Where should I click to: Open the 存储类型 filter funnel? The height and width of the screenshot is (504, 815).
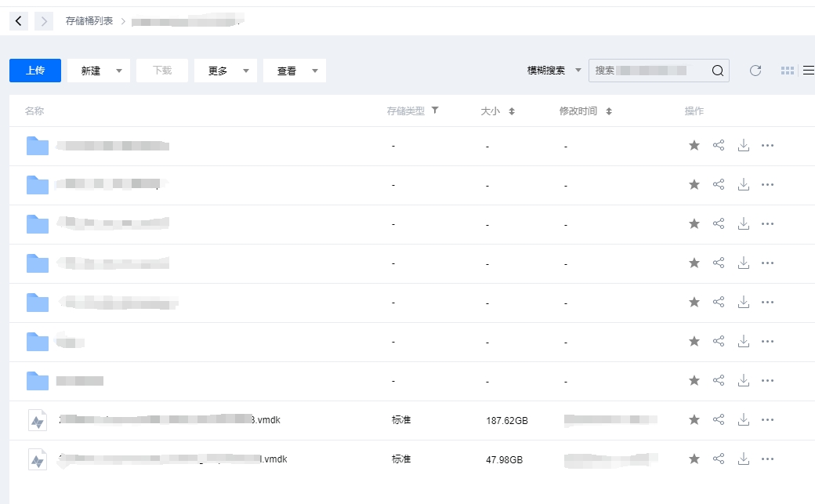435,111
